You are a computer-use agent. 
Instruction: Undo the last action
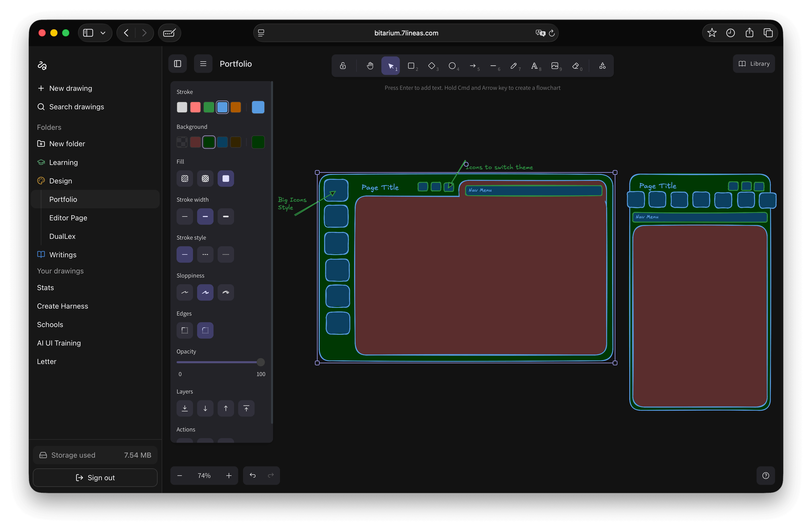253,475
